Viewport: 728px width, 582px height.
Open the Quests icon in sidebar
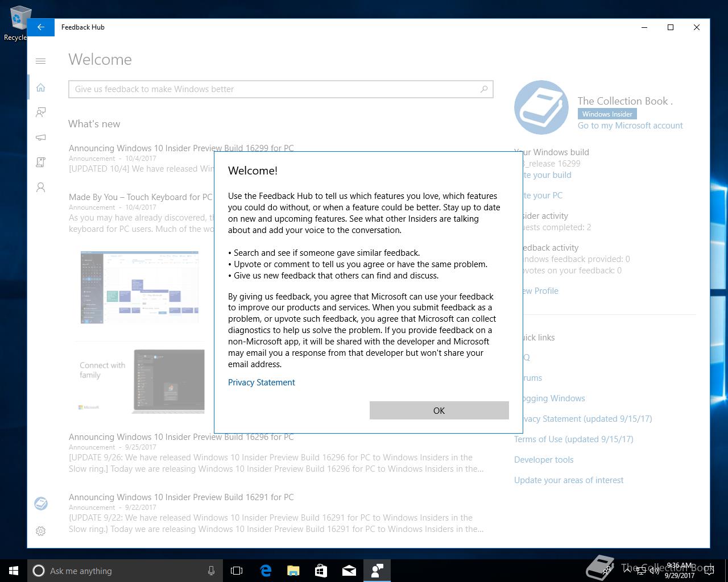pos(41,163)
